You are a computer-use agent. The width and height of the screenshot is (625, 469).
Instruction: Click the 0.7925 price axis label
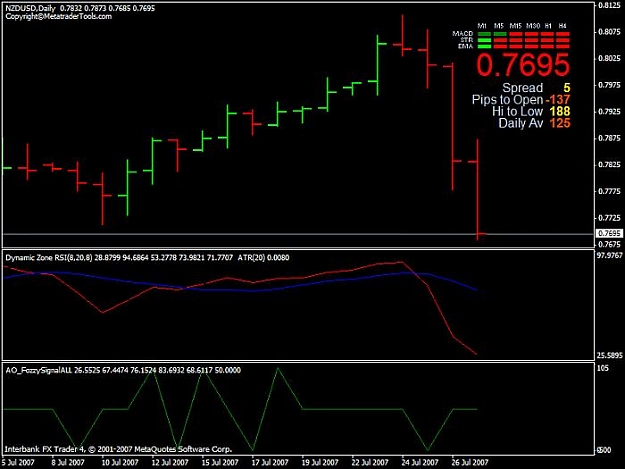coord(610,112)
